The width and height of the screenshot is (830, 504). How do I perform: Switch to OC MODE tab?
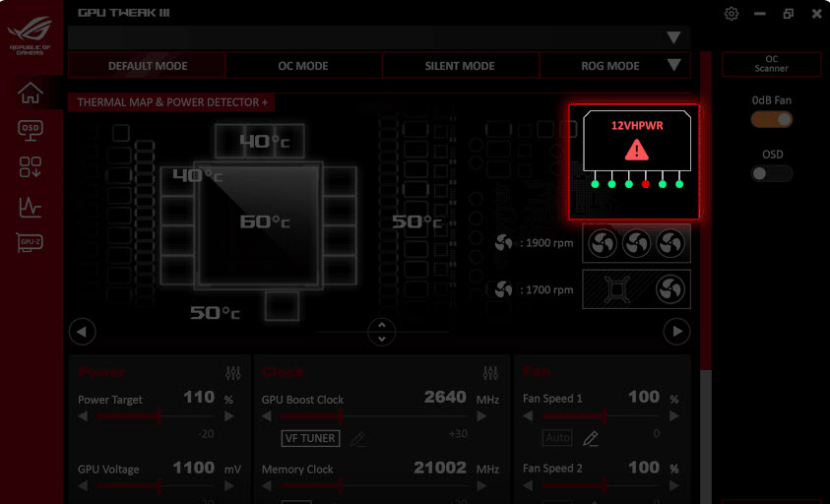303,66
